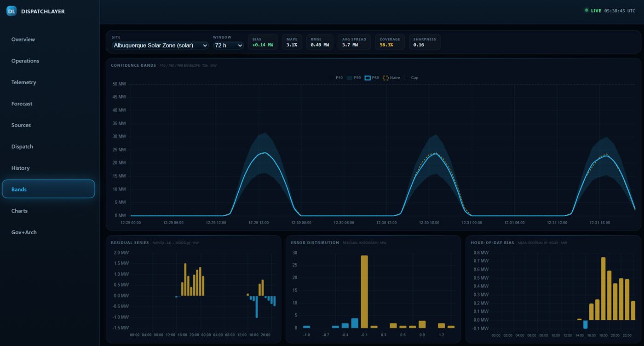Screen dimensions: 644x346
Task: Click the tallest gold bar in Hour-of-Day Bias
Action: [x=603, y=289]
